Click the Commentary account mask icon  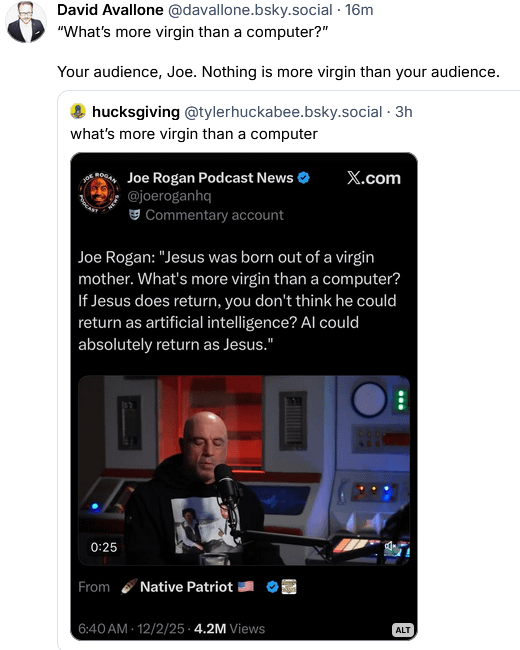point(134,215)
